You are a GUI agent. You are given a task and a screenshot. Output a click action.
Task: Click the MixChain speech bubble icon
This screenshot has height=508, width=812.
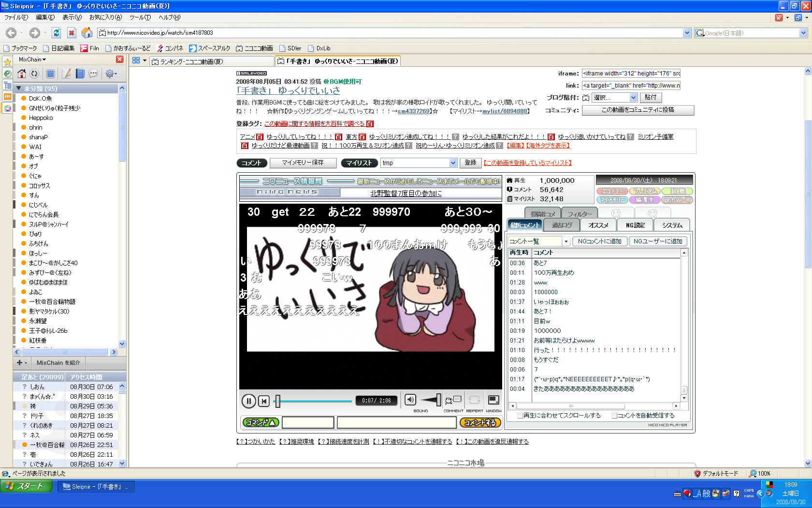coord(93,74)
